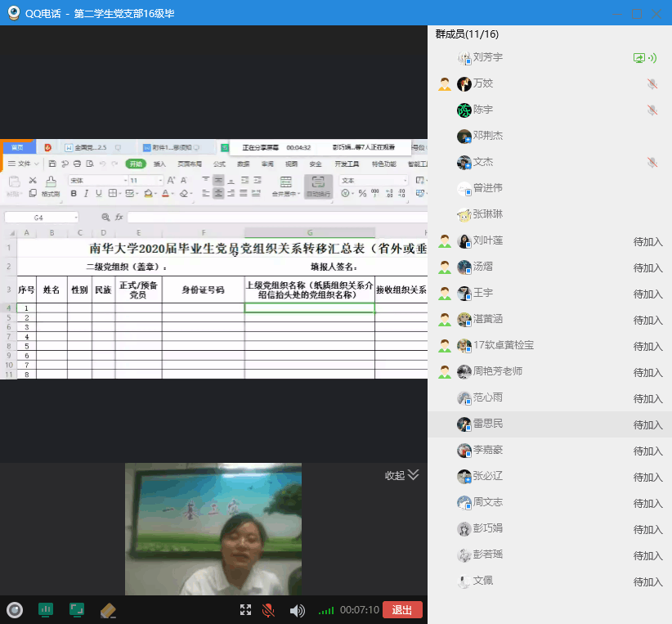The width and height of the screenshot is (672, 624).
Task: Click 陈宇's green avatar
Action: click(x=464, y=110)
